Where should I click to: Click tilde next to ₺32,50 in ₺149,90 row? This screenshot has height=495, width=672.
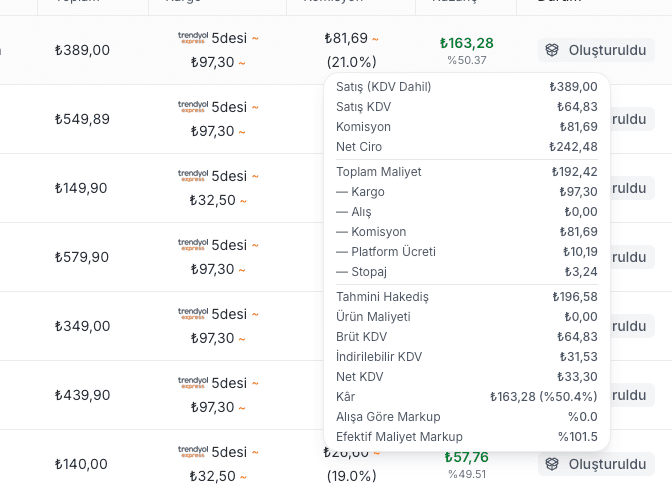coord(243,201)
